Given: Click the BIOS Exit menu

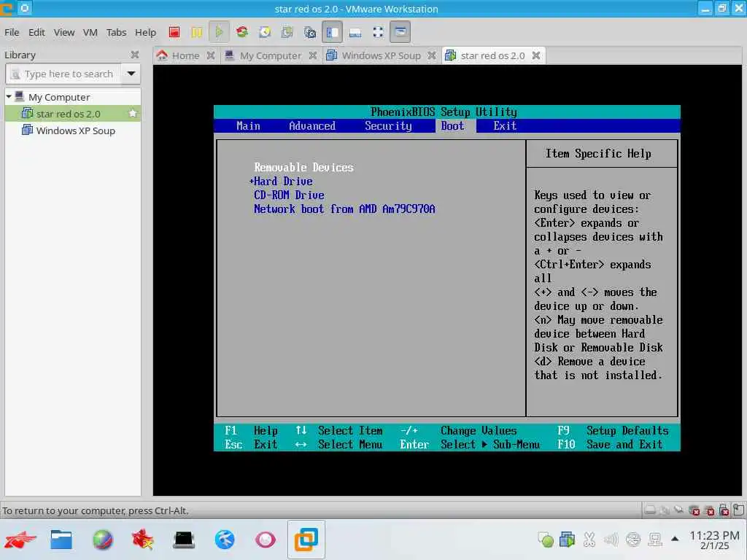Looking at the screenshot, I should click(505, 125).
